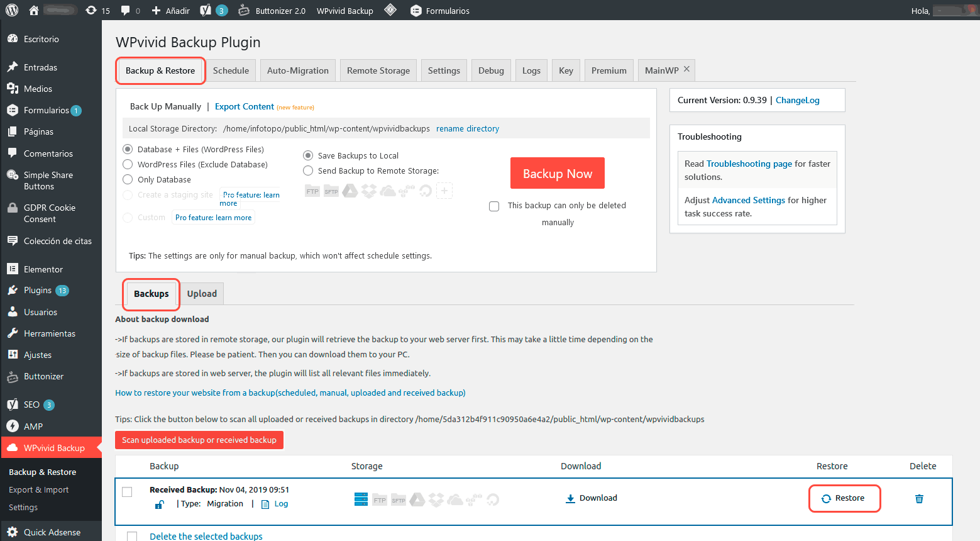Screen dimensions: 980x541
Task: Open the Upload tab
Action: [x=202, y=294]
